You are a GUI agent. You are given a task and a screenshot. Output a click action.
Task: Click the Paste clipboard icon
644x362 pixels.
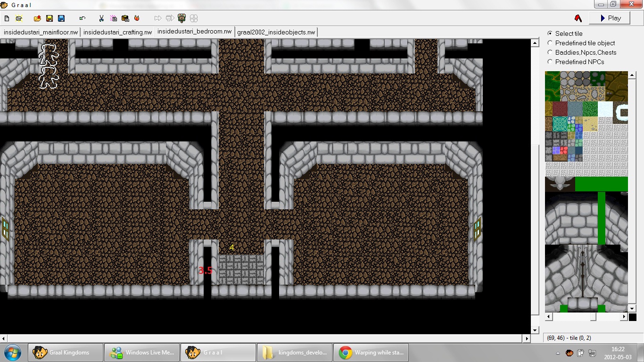coord(125,18)
